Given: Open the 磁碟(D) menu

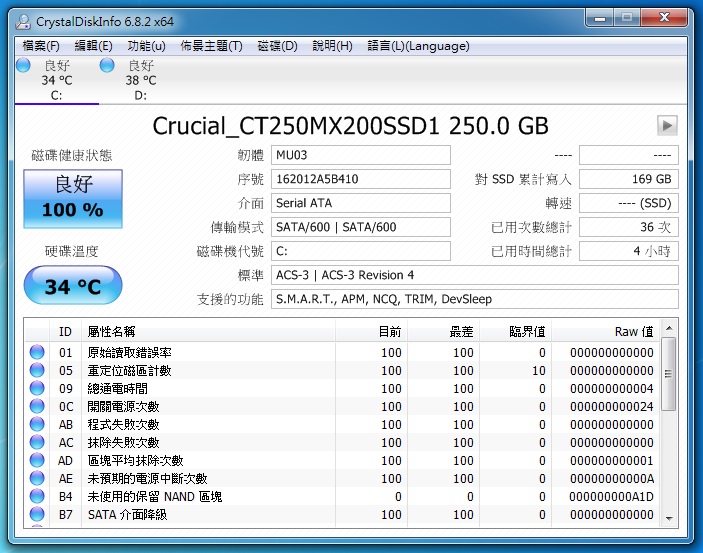Looking at the screenshot, I should [x=278, y=46].
